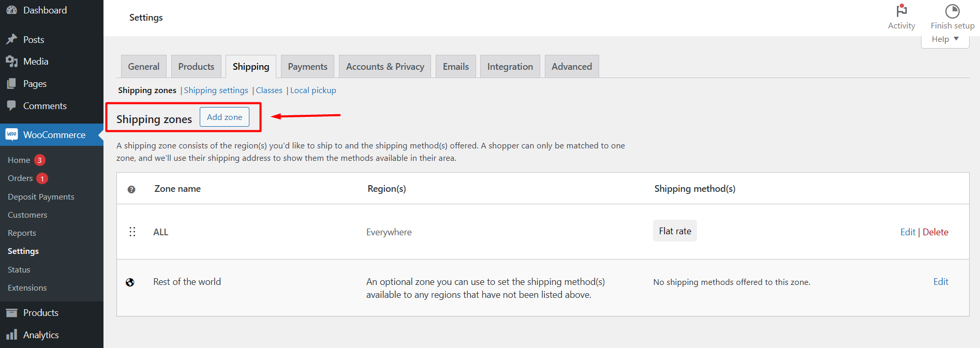The height and width of the screenshot is (348, 980).
Task: Open the Reports submenu item
Action: tap(22, 233)
